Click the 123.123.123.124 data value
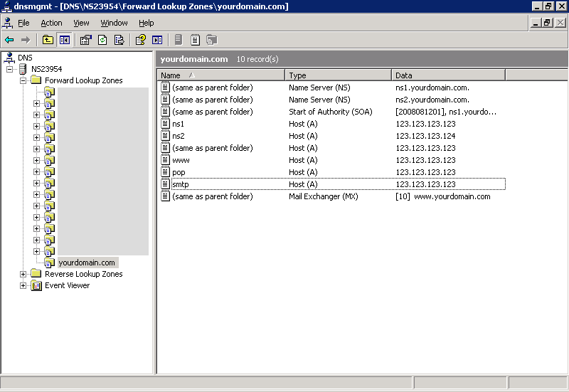This screenshot has height=392, width=569. [x=425, y=136]
